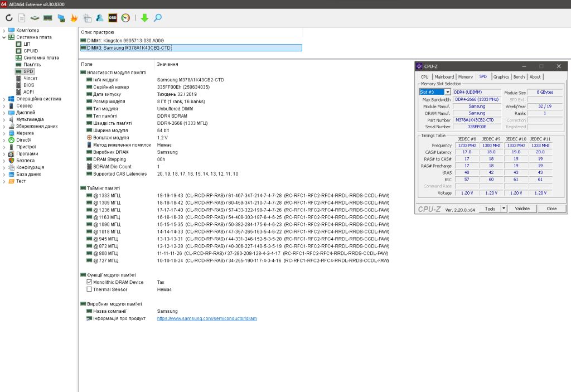Open the CPU-Z Bench tab
This screenshot has width=571, height=392.
click(519, 77)
